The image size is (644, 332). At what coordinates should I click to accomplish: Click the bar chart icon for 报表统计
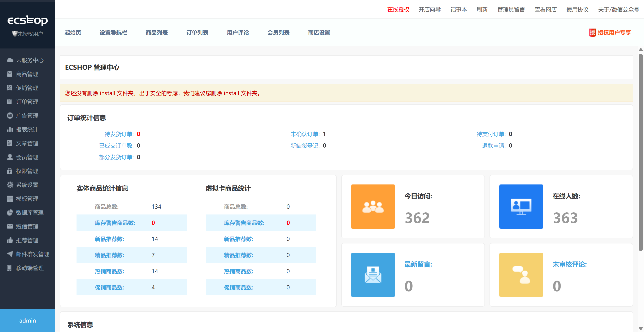pos(10,129)
